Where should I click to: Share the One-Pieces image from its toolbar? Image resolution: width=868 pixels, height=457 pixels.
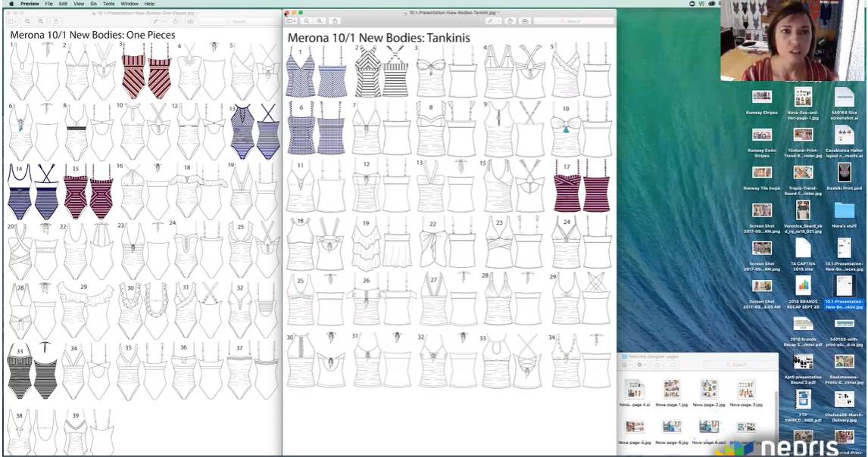click(56, 22)
